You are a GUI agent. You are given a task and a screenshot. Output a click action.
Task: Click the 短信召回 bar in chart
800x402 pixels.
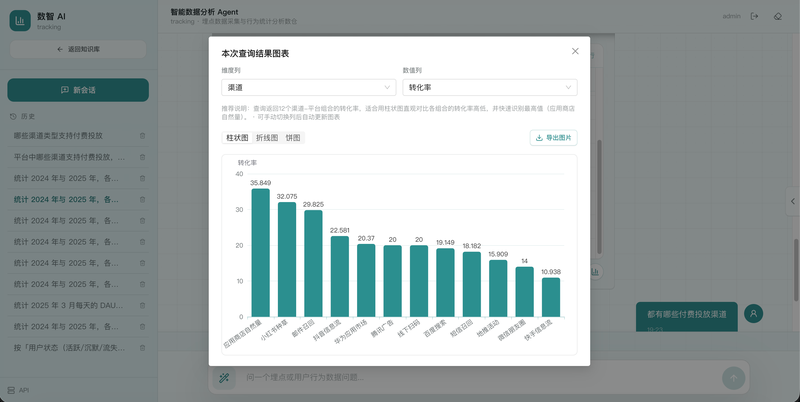point(472,284)
